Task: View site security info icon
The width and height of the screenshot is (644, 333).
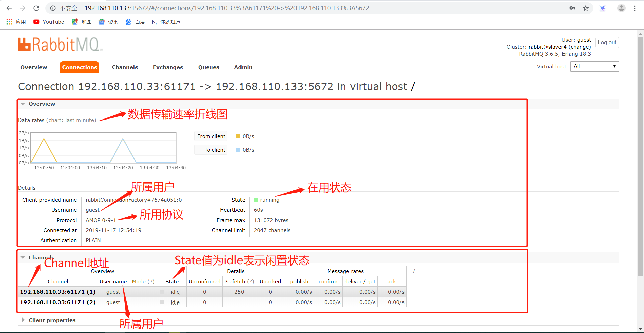Action: click(53, 8)
